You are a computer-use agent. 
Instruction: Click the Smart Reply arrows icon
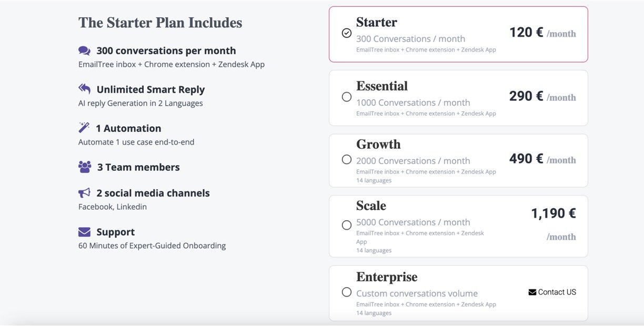tap(84, 89)
